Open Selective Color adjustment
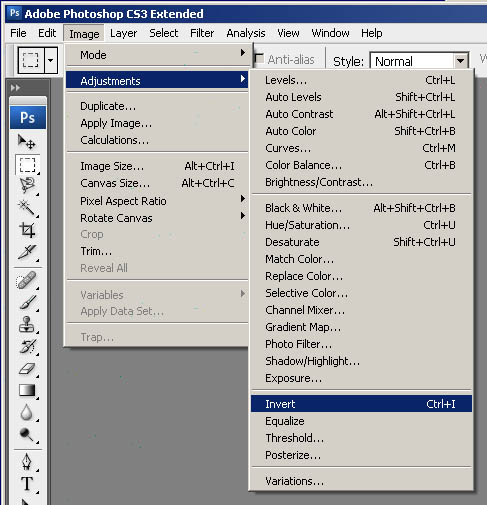The width and height of the screenshot is (487, 505). coord(361,293)
